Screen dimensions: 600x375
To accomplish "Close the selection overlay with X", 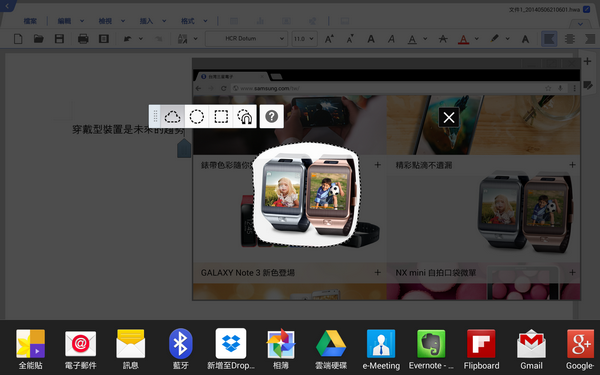I will point(449,117).
